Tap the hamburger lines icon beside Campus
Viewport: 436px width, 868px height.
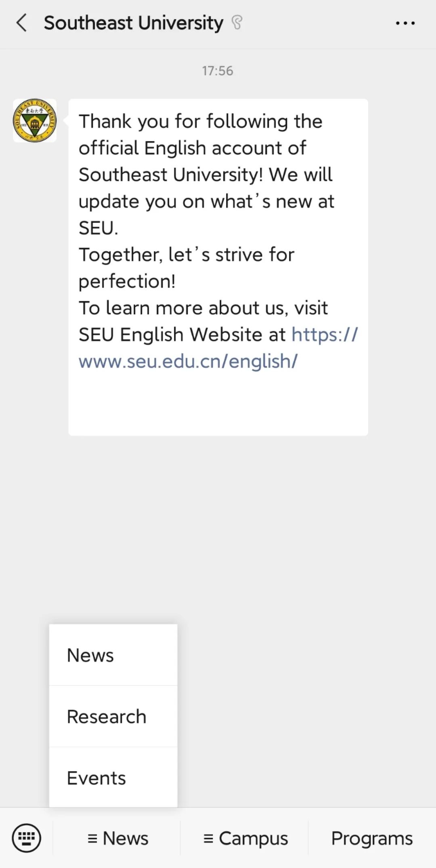[208, 839]
